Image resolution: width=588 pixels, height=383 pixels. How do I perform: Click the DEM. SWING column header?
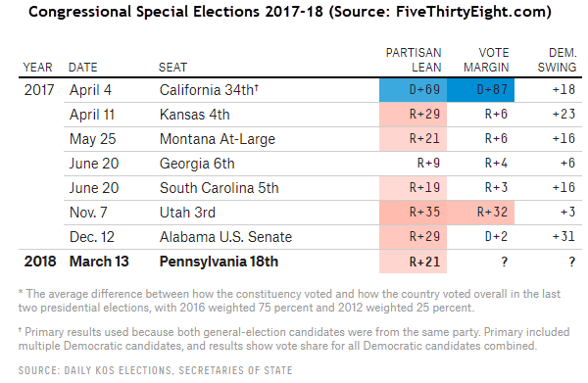[557, 60]
